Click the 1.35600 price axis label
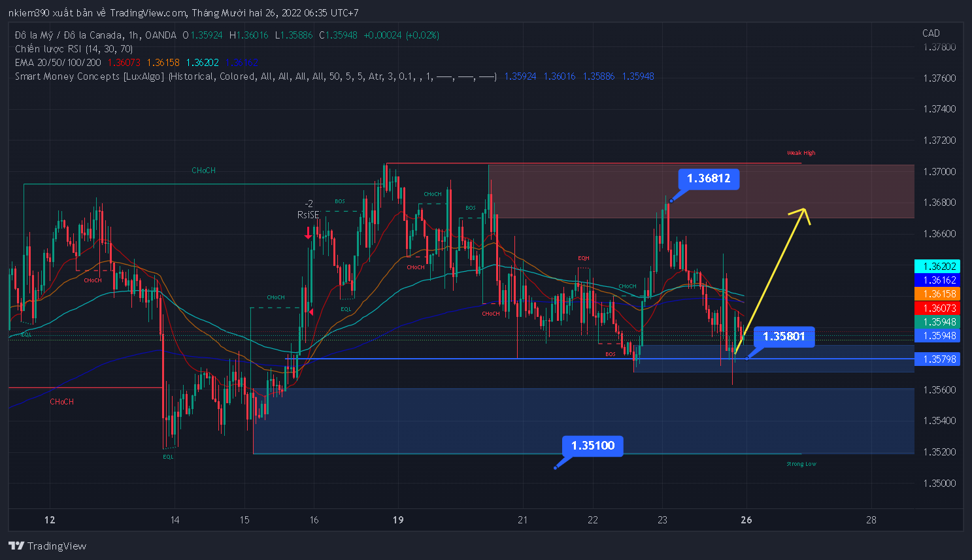Viewport: 972px width, 560px height. point(939,389)
